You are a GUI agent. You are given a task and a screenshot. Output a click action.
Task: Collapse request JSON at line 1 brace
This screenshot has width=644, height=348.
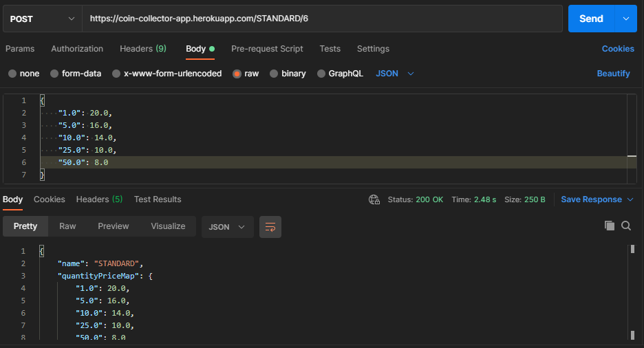click(42, 100)
